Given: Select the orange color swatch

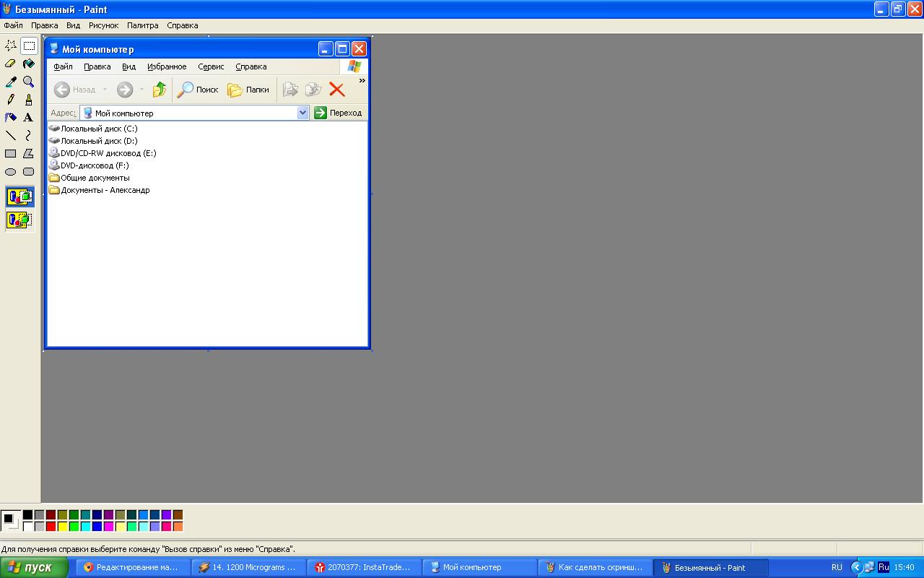Looking at the screenshot, I should click(178, 527).
